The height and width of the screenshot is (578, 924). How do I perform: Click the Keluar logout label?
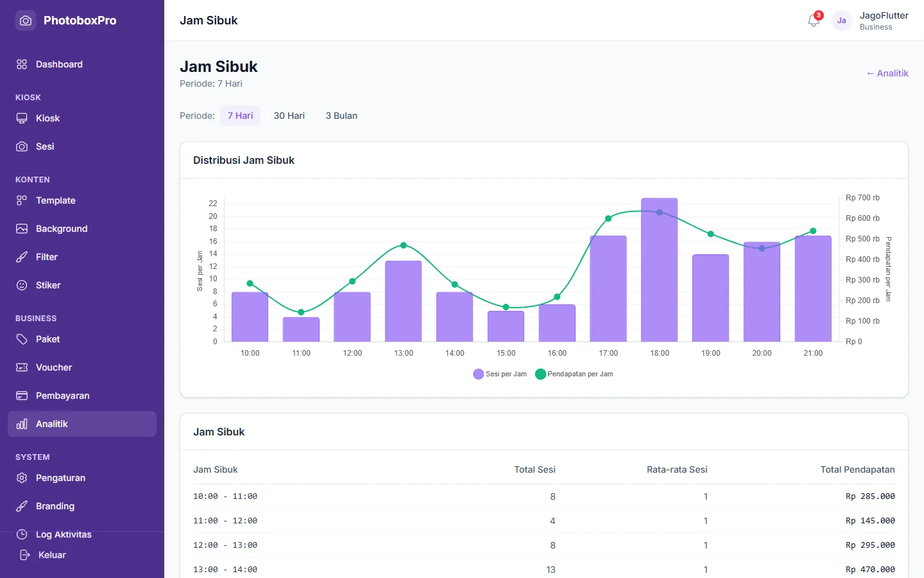(x=52, y=555)
